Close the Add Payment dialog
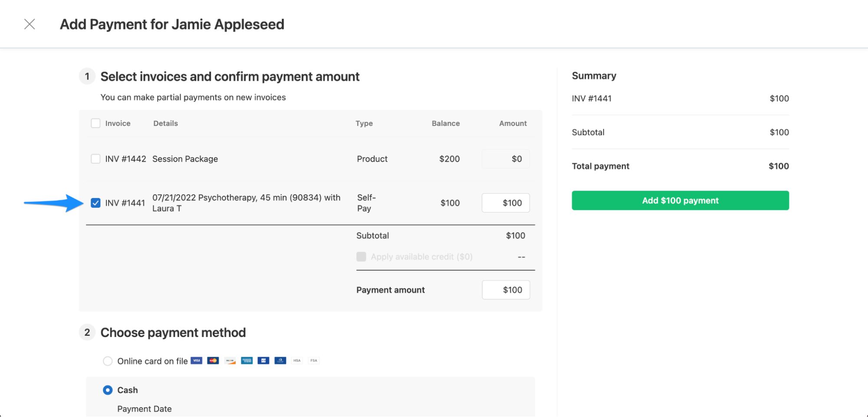Screen dimensions: 868x417 tap(30, 24)
